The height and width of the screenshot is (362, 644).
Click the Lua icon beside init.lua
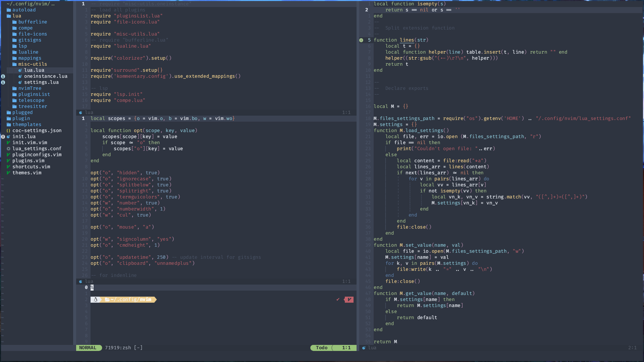coord(9,136)
